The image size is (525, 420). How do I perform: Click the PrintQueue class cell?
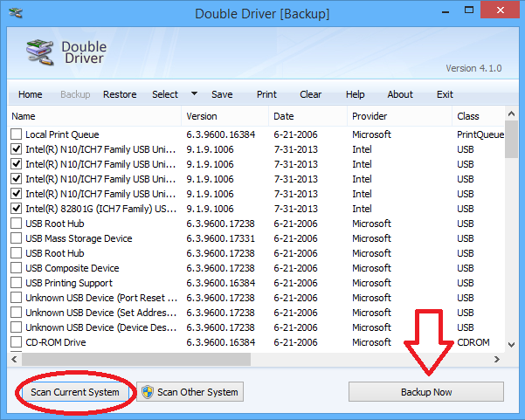pyautogui.click(x=480, y=134)
